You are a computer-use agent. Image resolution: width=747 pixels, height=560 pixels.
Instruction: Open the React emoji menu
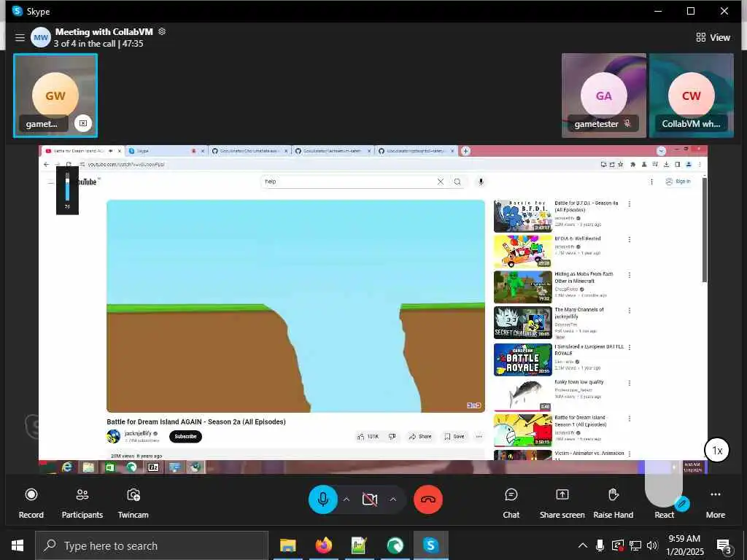[664, 514]
